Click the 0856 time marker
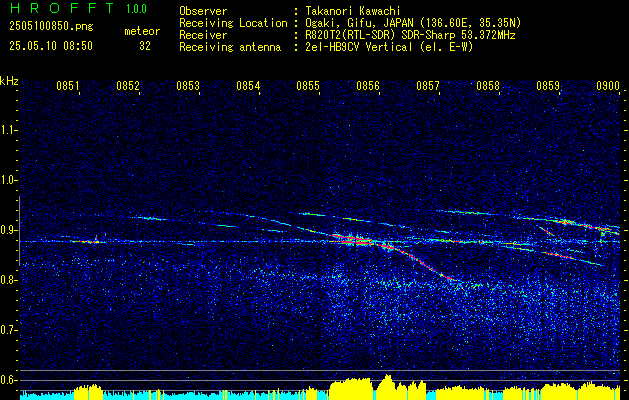Viewport: 629px width, 400px height. (x=368, y=86)
